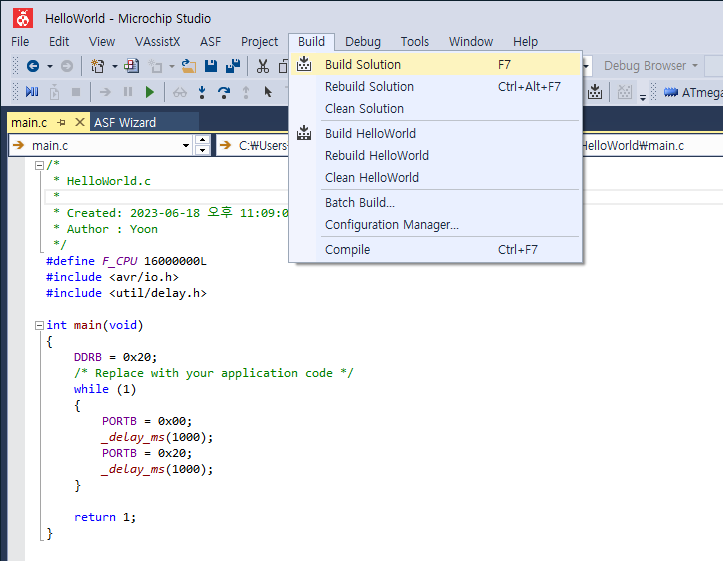Open the Help menu
Viewport: 723px width, 561px height.
click(526, 42)
